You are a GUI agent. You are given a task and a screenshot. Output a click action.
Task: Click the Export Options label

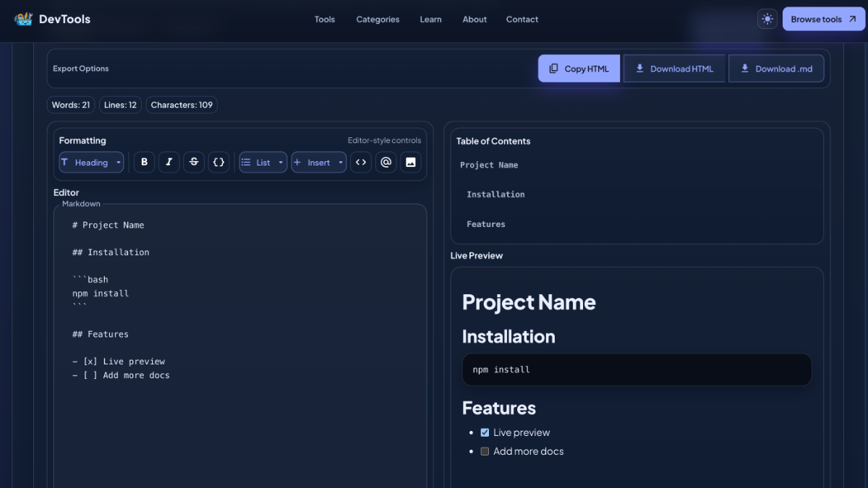(81, 69)
